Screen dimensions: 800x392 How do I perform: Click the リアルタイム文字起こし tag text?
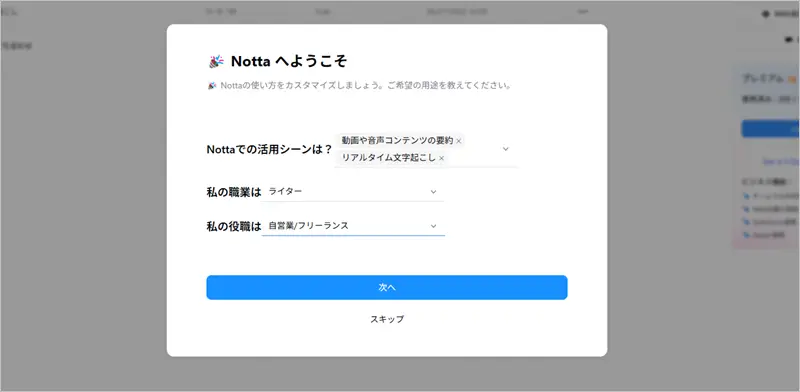point(388,158)
